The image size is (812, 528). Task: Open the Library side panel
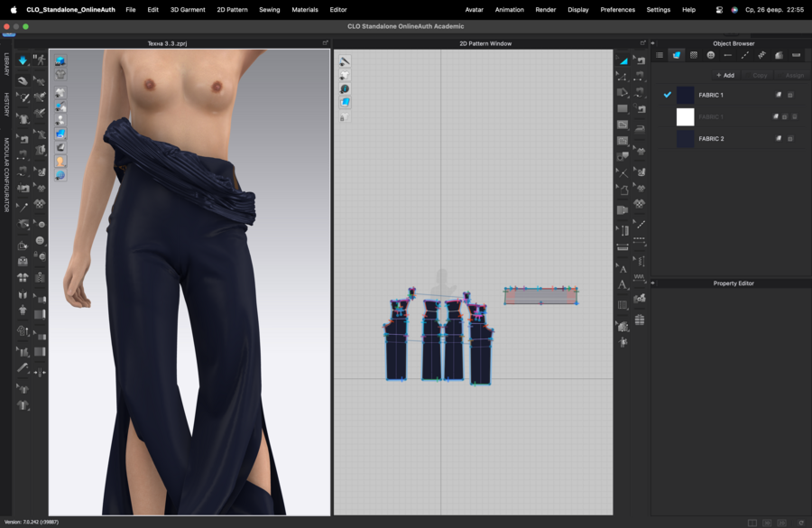[6, 64]
